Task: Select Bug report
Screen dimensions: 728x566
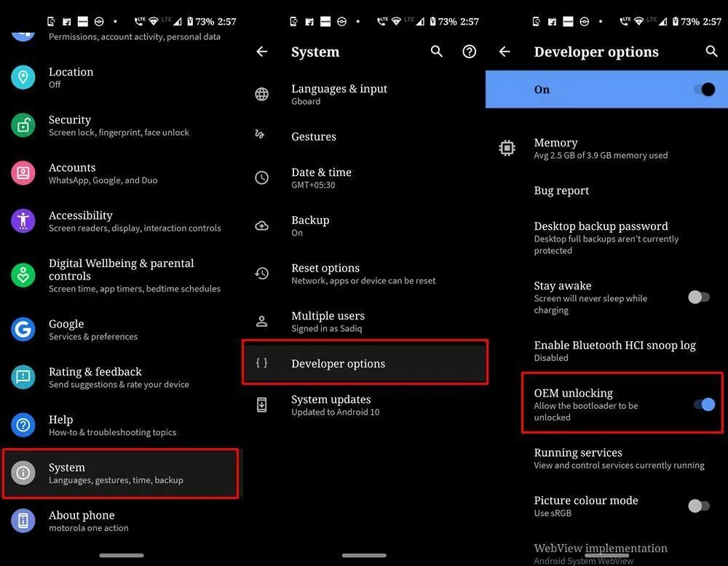Action: click(606, 191)
